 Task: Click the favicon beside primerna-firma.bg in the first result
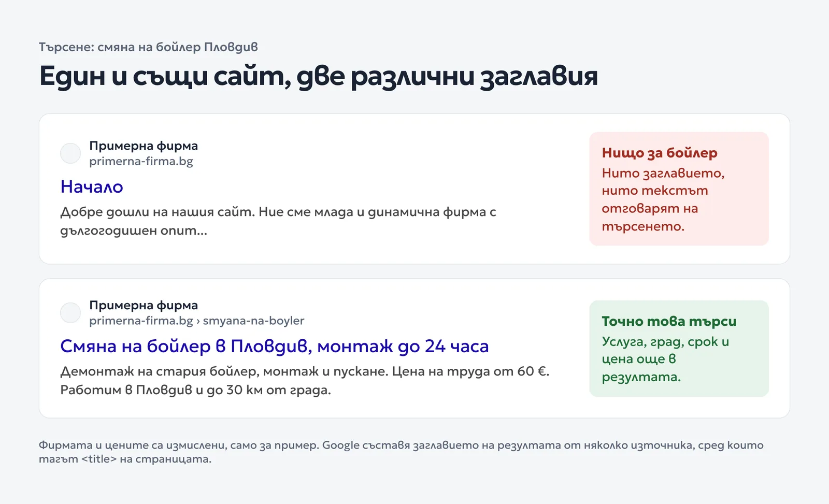click(70, 153)
